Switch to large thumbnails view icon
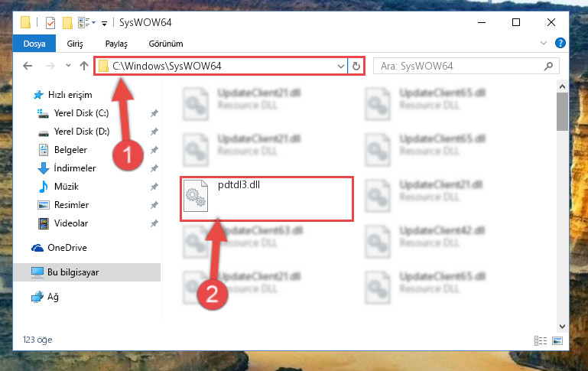The height and width of the screenshot is (371, 588). coord(557,340)
